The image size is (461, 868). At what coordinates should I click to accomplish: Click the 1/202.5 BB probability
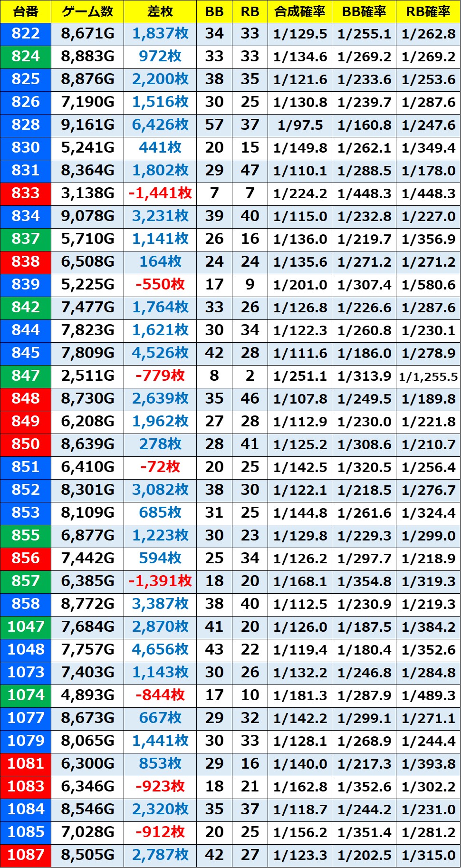point(364,856)
